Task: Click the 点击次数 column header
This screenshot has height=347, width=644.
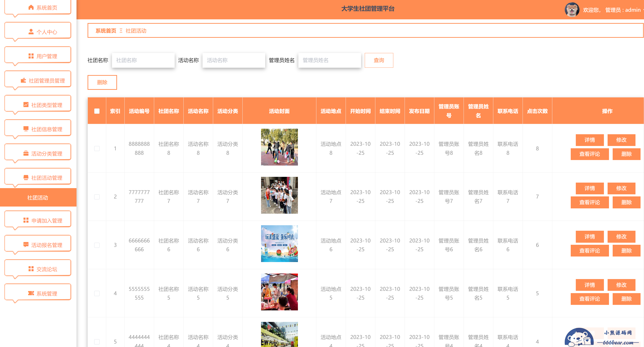Action: click(537, 111)
